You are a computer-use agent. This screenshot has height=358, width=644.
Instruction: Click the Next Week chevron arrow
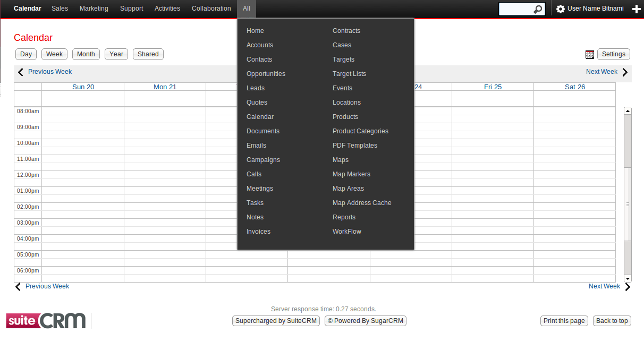click(625, 72)
